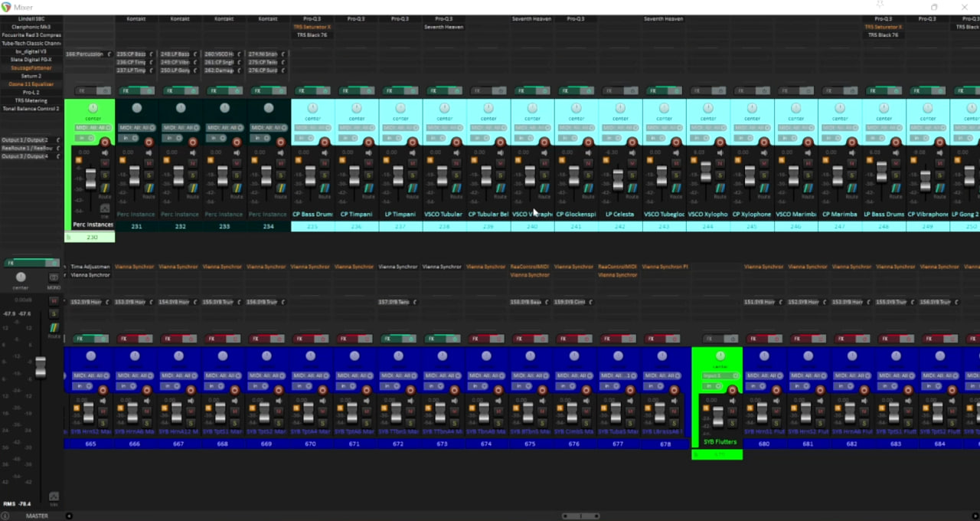Click the LP Celesta volume fader
Screen dimensions: 980x521
pos(618,179)
